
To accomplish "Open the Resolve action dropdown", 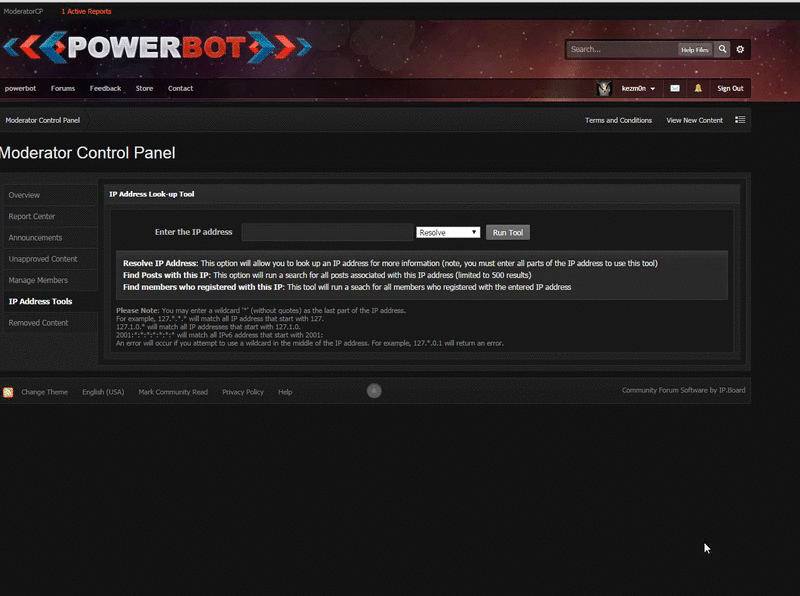I will (x=448, y=232).
